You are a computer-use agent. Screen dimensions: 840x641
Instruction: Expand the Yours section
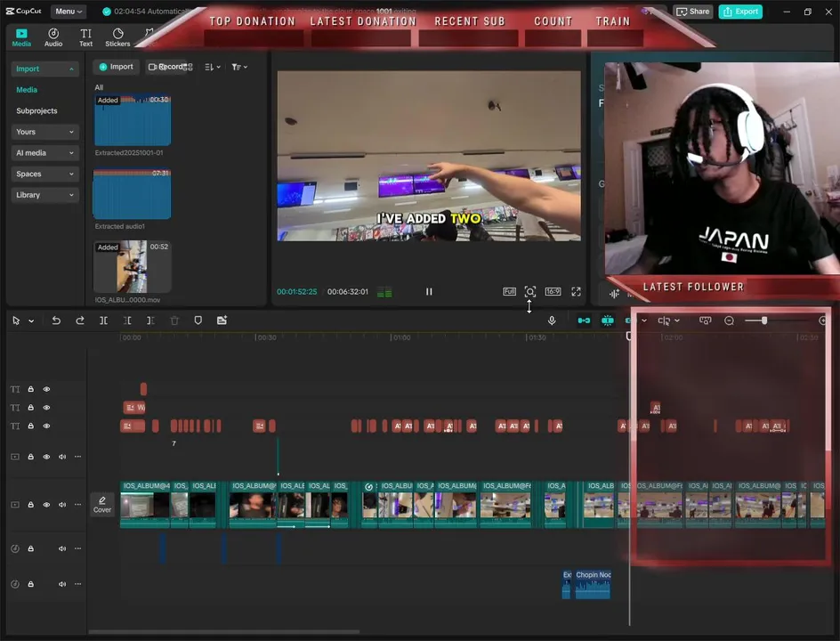point(44,132)
